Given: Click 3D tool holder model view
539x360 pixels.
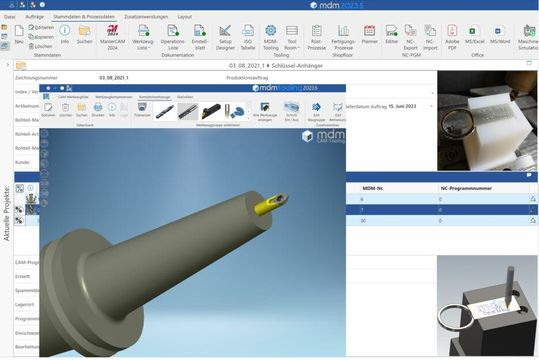Looking at the screenshot, I should [x=192, y=242].
